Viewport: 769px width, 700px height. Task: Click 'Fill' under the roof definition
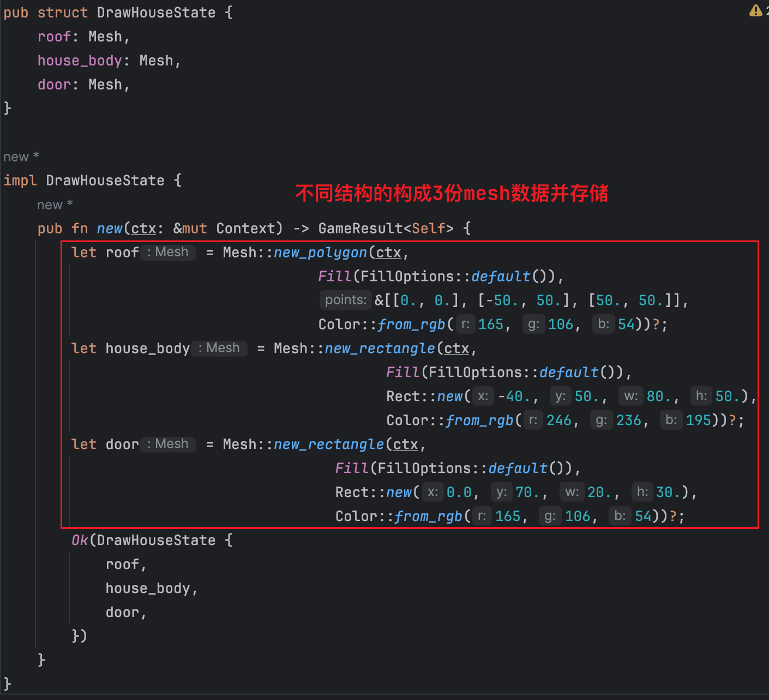pyautogui.click(x=335, y=276)
